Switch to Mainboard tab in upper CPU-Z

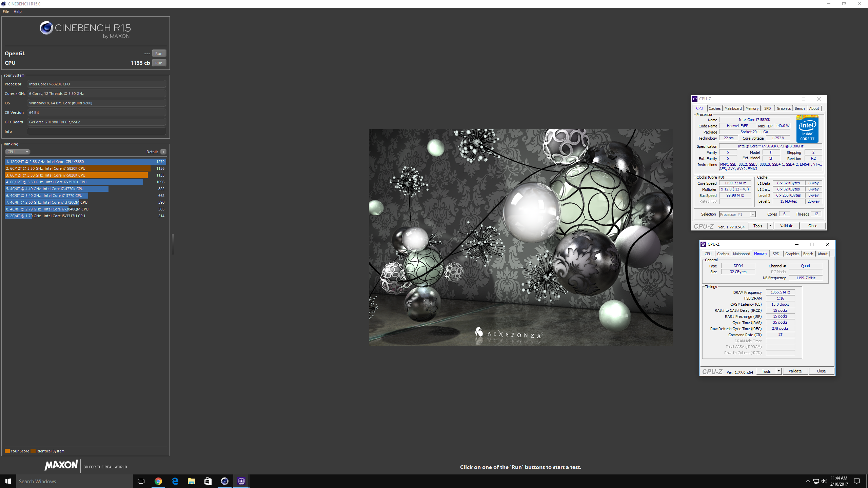[x=733, y=108]
